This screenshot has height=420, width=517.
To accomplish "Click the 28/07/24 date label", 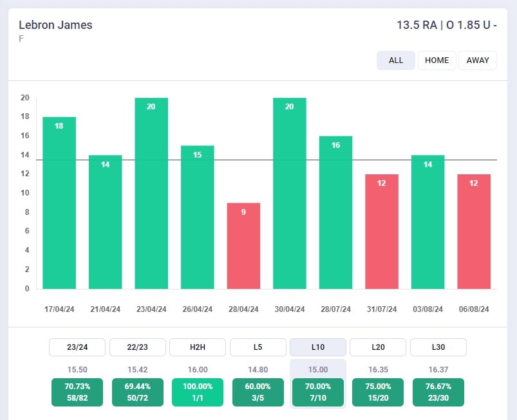I will [x=335, y=309].
